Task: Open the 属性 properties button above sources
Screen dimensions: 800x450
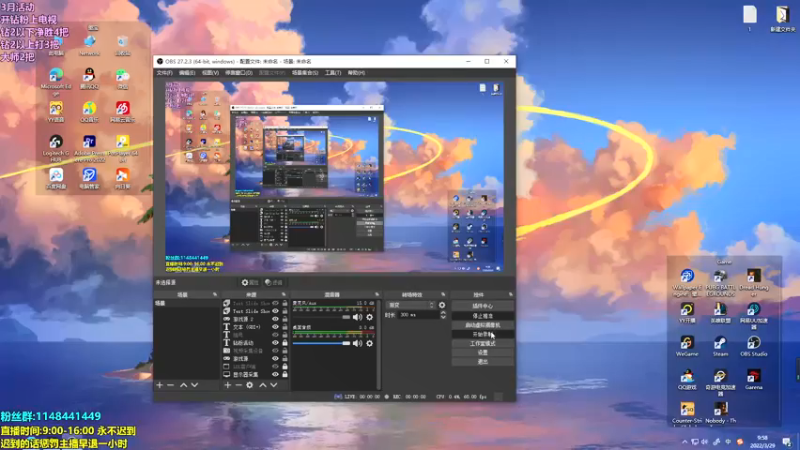Action: 250,283
